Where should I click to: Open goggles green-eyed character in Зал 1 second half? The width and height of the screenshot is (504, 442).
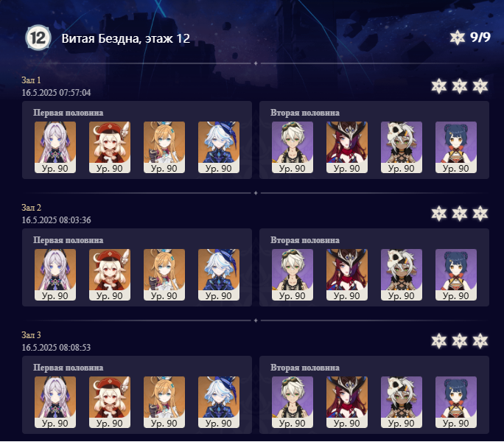[x=293, y=147]
